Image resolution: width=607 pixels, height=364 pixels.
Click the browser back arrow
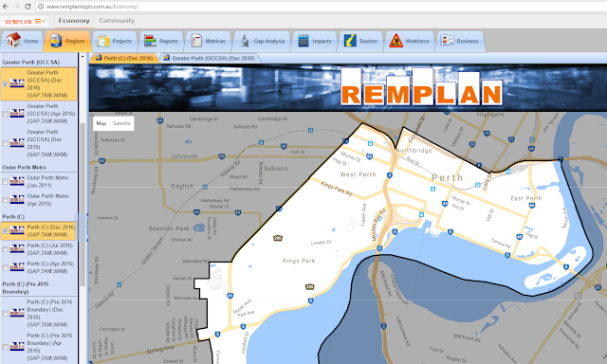(6, 7)
